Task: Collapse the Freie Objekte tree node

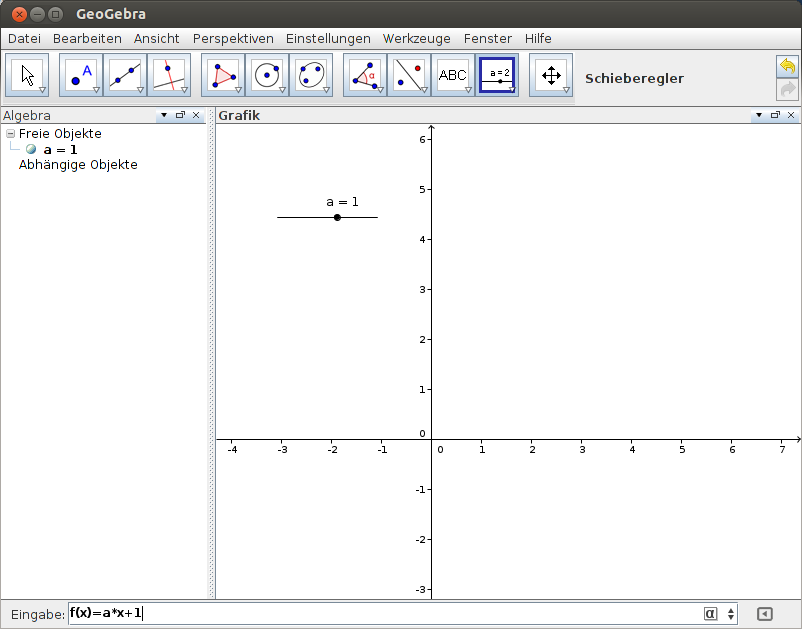Action: (8, 133)
